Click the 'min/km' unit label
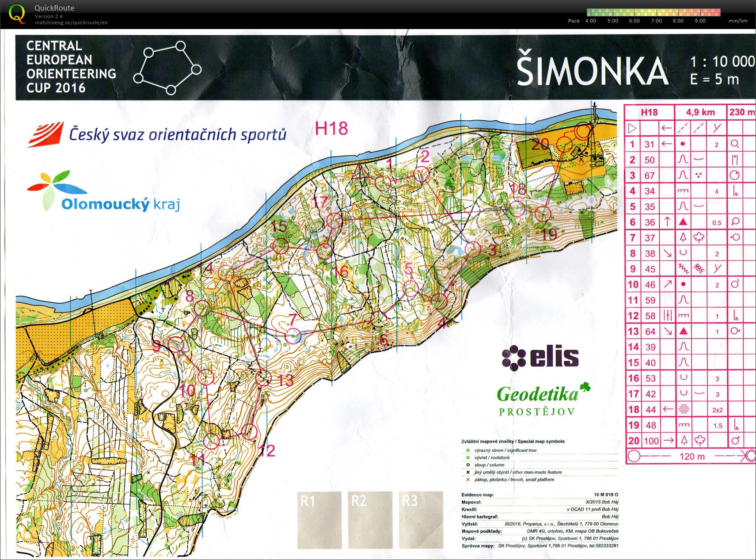 pyautogui.click(x=738, y=21)
